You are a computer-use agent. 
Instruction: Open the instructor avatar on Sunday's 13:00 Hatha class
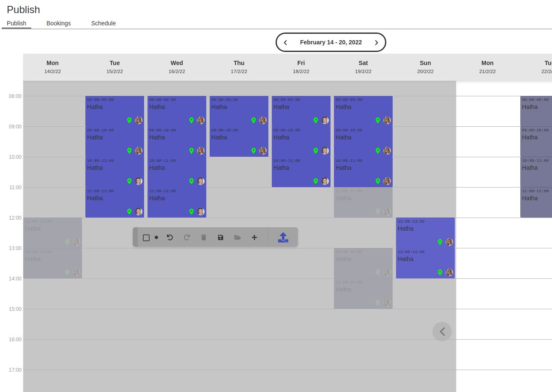pyautogui.click(x=449, y=272)
